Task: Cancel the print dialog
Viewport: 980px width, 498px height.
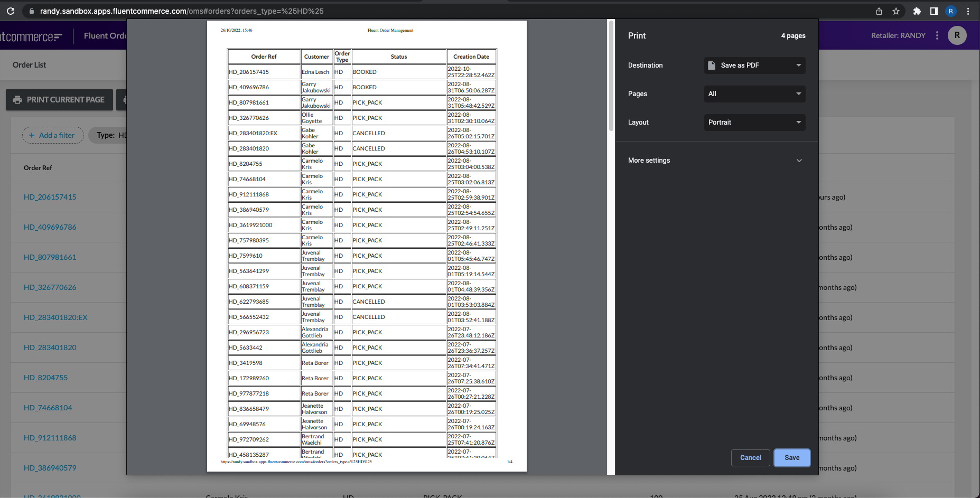Action: [750, 458]
